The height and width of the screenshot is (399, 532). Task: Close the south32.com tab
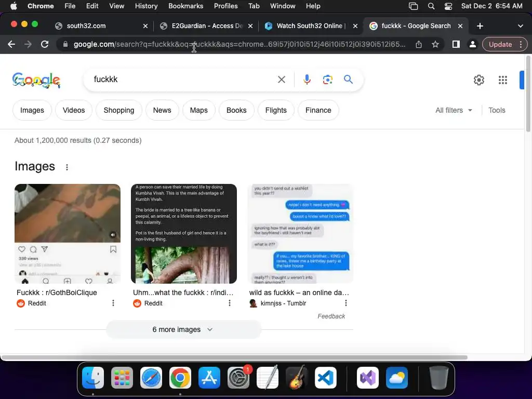tap(145, 26)
